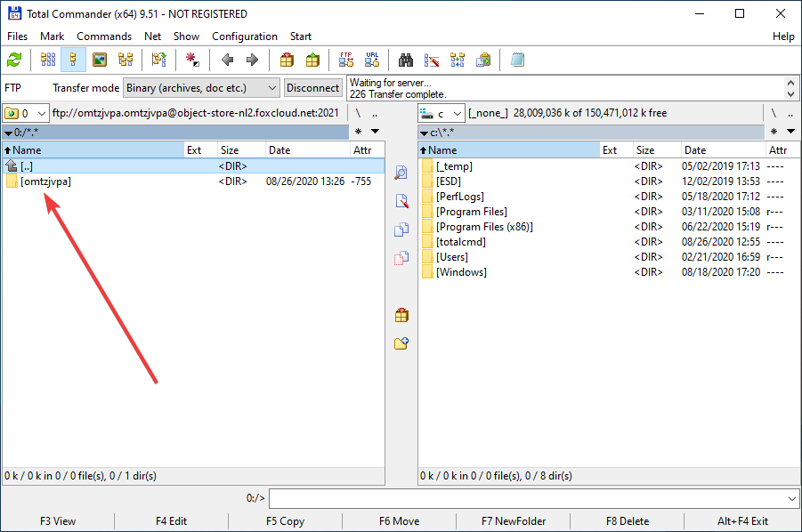Open the Commands menu
This screenshot has width=802, height=532.
[104, 36]
